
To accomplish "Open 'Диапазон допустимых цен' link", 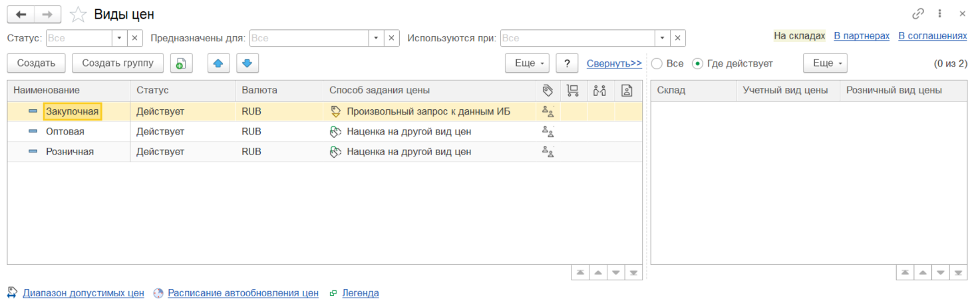I will pos(83,293).
